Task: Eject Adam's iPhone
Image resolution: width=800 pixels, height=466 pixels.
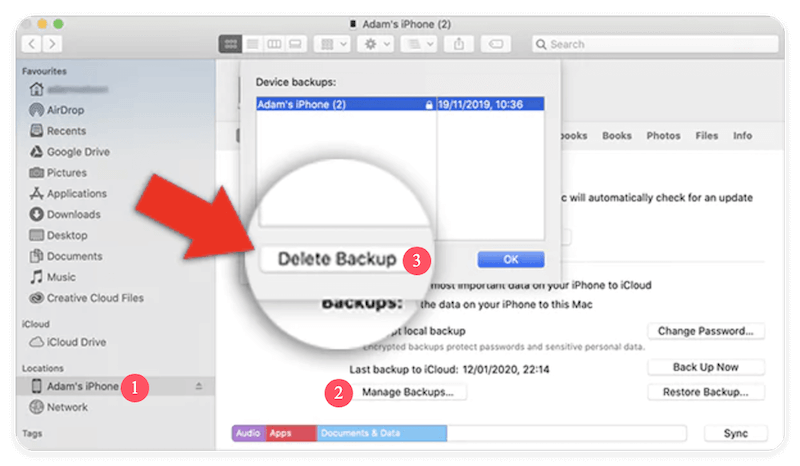Action: point(198,386)
